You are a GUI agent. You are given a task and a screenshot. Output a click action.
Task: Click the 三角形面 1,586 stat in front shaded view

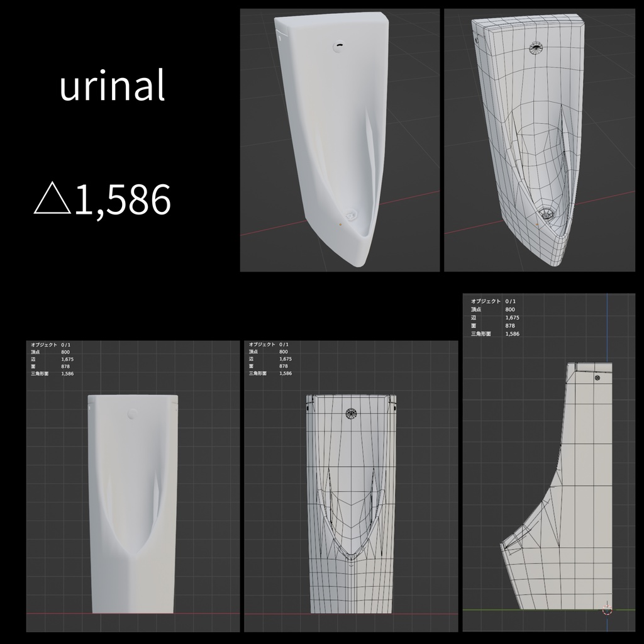click(x=52, y=374)
